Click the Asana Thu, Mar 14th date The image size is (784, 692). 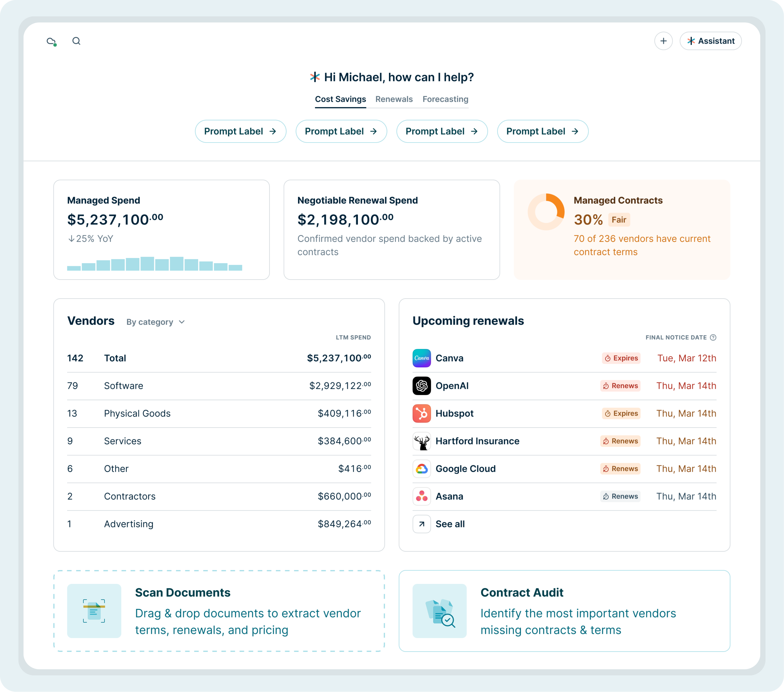(x=686, y=496)
